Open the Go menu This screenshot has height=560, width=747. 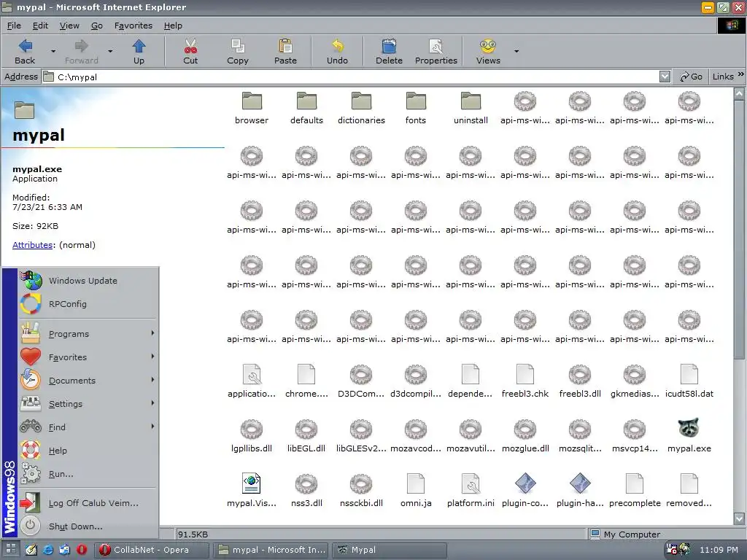click(97, 26)
